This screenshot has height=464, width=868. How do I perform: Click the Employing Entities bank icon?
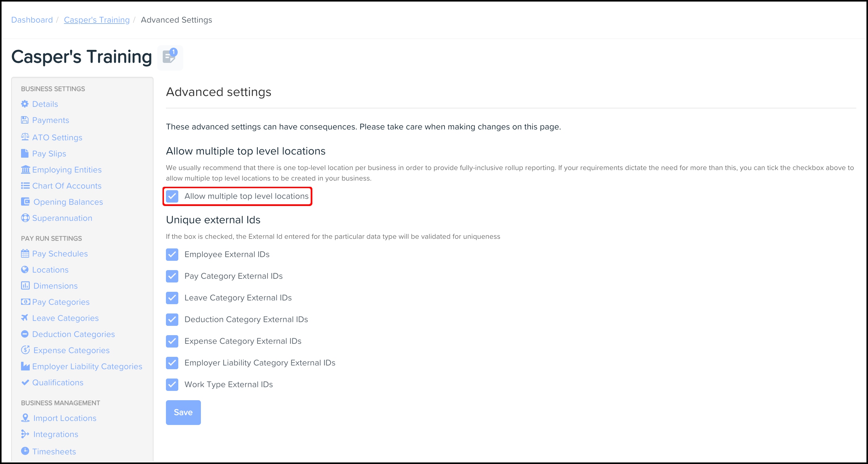point(25,169)
